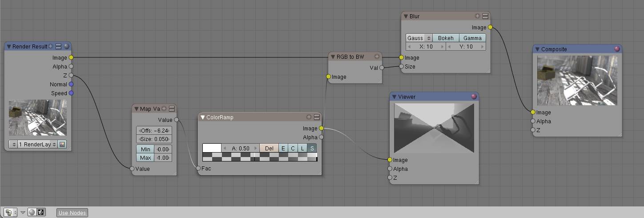Screen dimensions: 644x218
Task: Click the preview sphere icon on Render Result
Action: click(66, 46)
